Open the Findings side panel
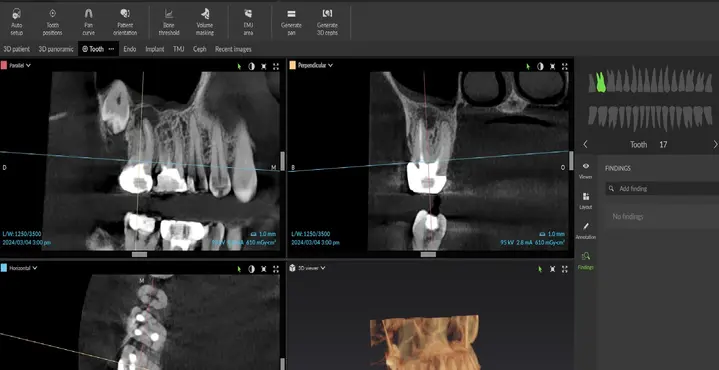This screenshot has width=719, height=370. point(586,261)
